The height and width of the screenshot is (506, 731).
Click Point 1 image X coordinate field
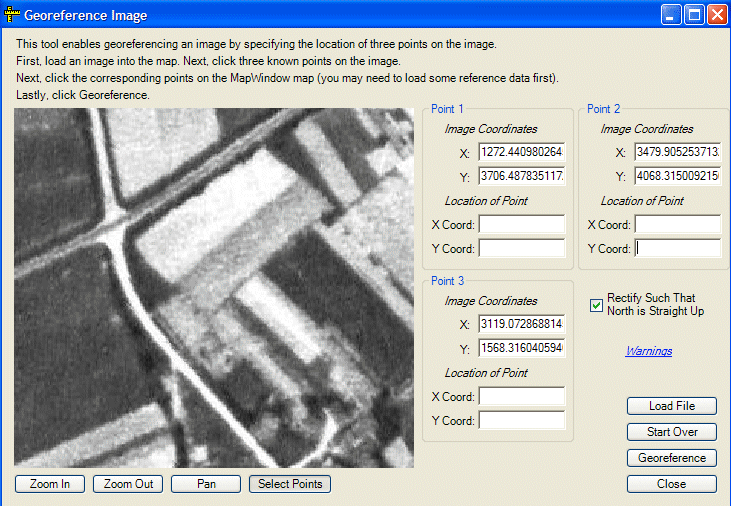521,153
